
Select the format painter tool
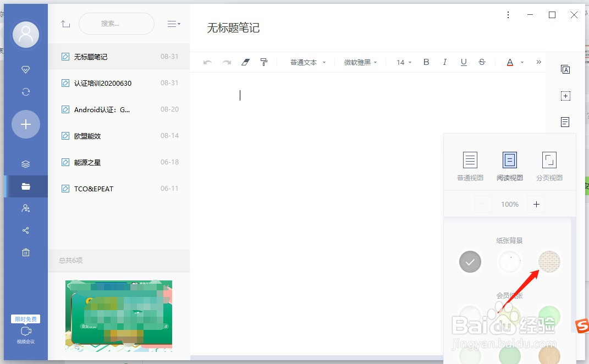pyautogui.click(x=264, y=62)
